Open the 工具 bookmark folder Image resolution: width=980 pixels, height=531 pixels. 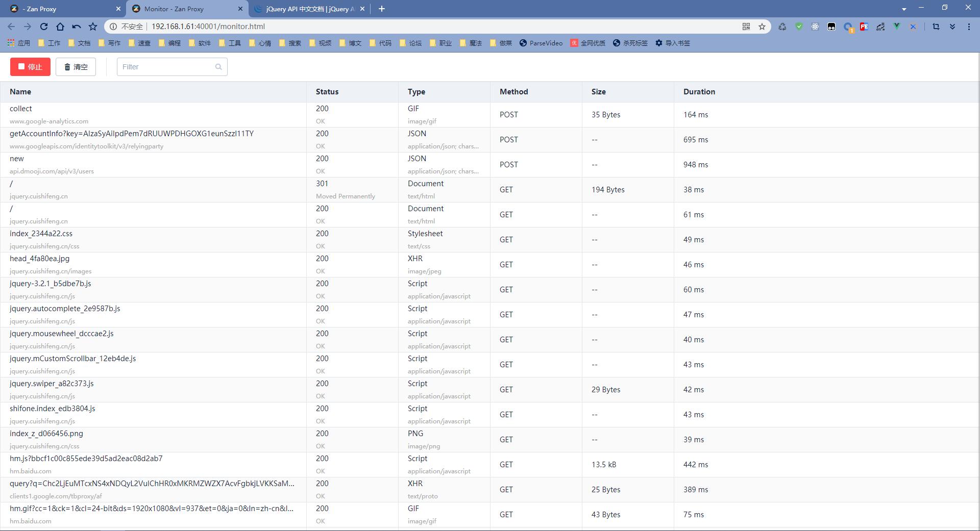point(230,43)
